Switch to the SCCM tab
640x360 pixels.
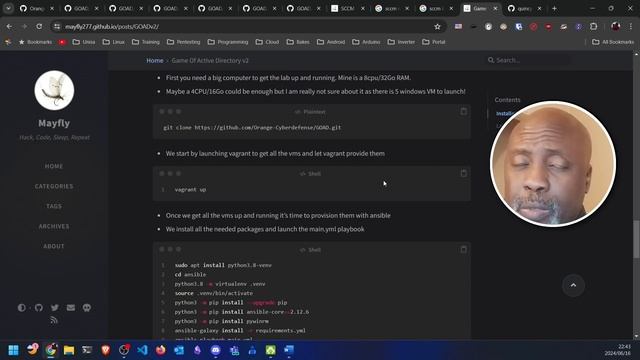pyautogui.click(x=348, y=8)
